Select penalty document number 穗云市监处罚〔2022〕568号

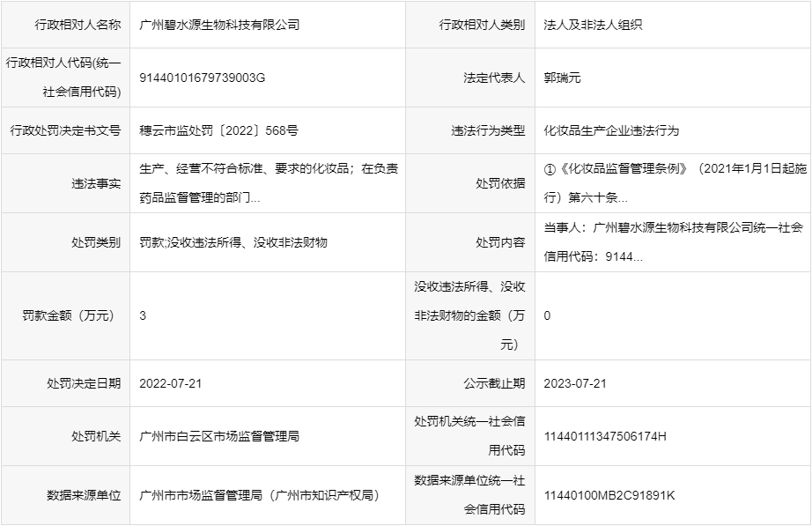[219, 130]
